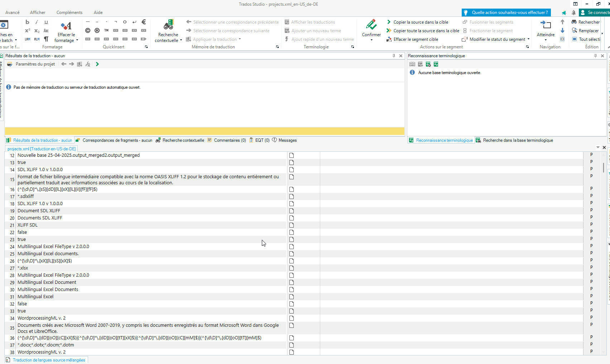The width and height of the screenshot is (610, 364).
Task: Click the target cell of segment 14
Action: 451,170
